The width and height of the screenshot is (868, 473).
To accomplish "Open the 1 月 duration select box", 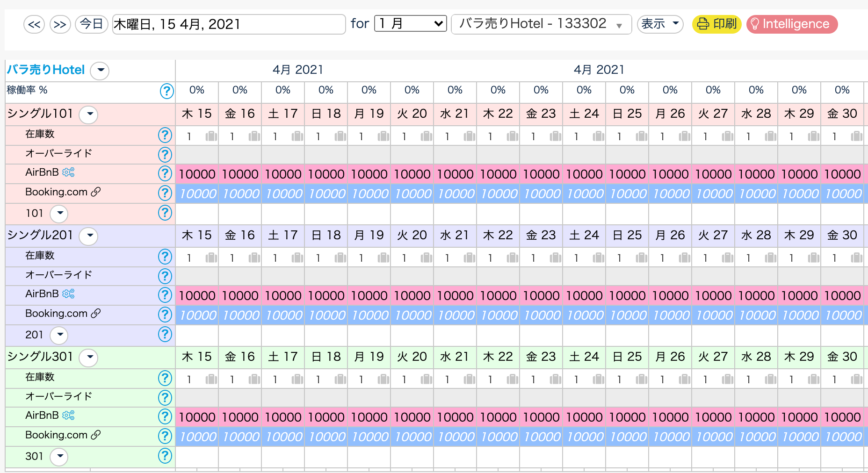I will click(x=410, y=23).
